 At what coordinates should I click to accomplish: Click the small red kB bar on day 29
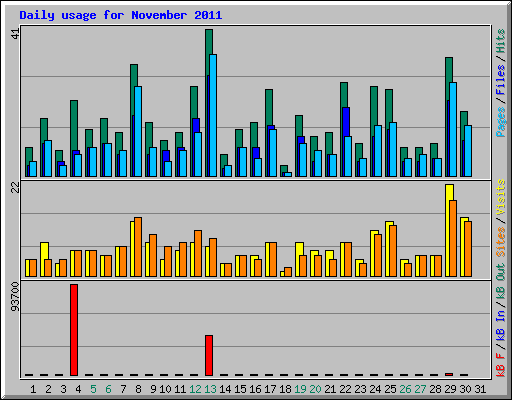449,374
